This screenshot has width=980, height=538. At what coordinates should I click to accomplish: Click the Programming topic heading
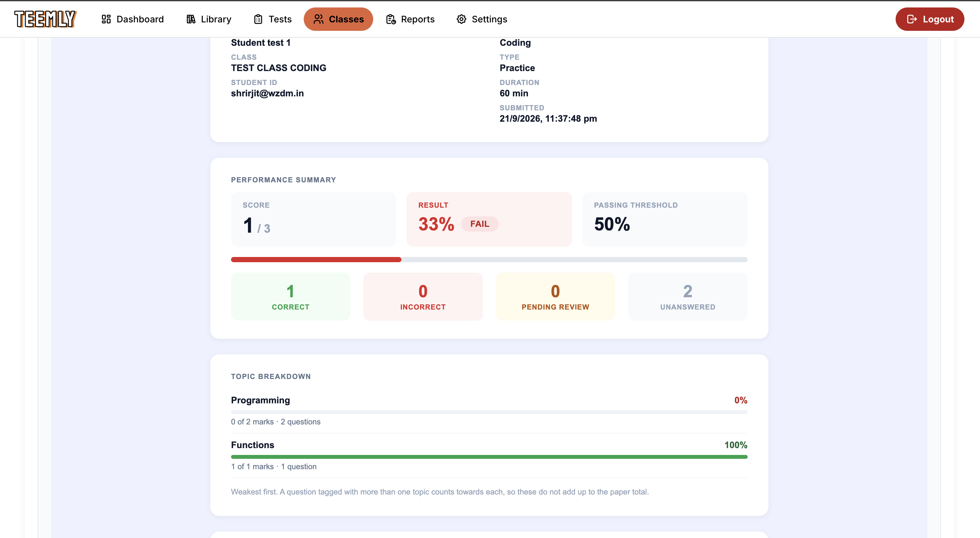(x=261, y=400)
